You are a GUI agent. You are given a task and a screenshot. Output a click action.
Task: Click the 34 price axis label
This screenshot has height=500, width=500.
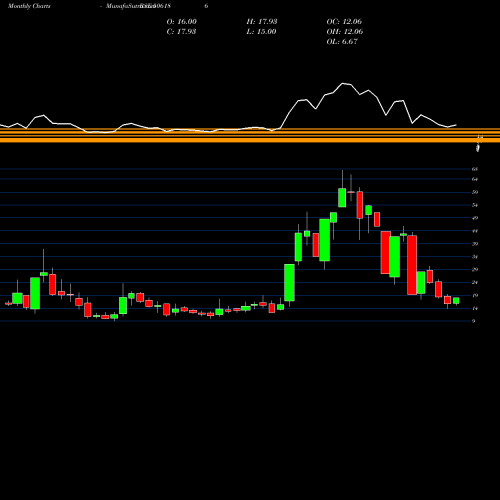475,257
